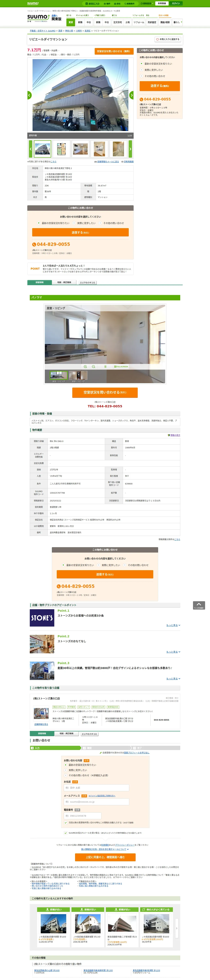Screen dimensions: 210x980
Task: Expand もっと見る for Point.2
Action: click(x=173, y=652)
